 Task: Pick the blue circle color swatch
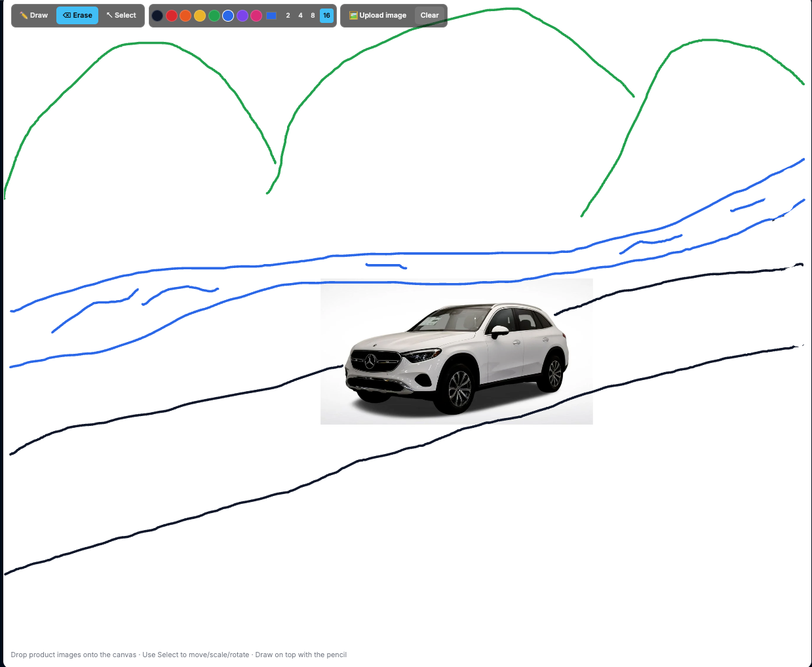pos(228,16)
